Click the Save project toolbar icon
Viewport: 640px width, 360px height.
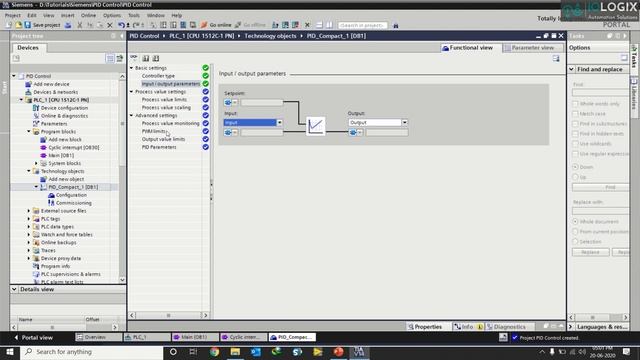(27, 25)
